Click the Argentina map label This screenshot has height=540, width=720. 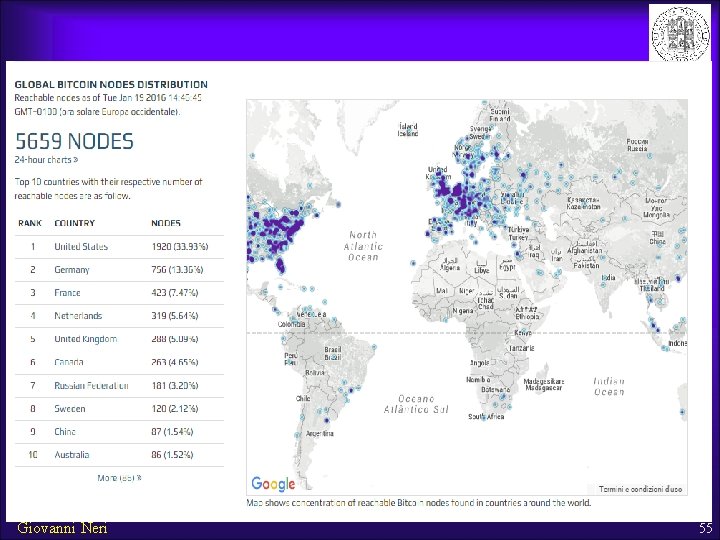point(320,433)
